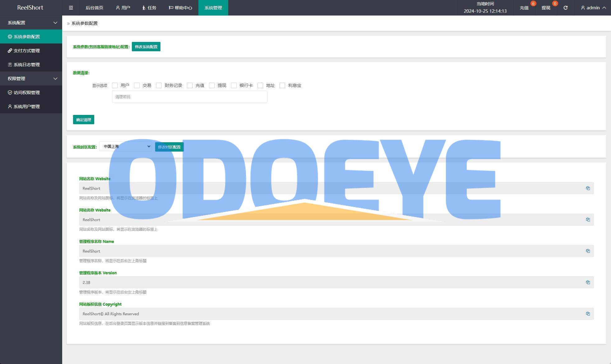Check the 利息宝 data cleanup checkbox
Viewport: 611px width, 364px height.
[282, 85]
